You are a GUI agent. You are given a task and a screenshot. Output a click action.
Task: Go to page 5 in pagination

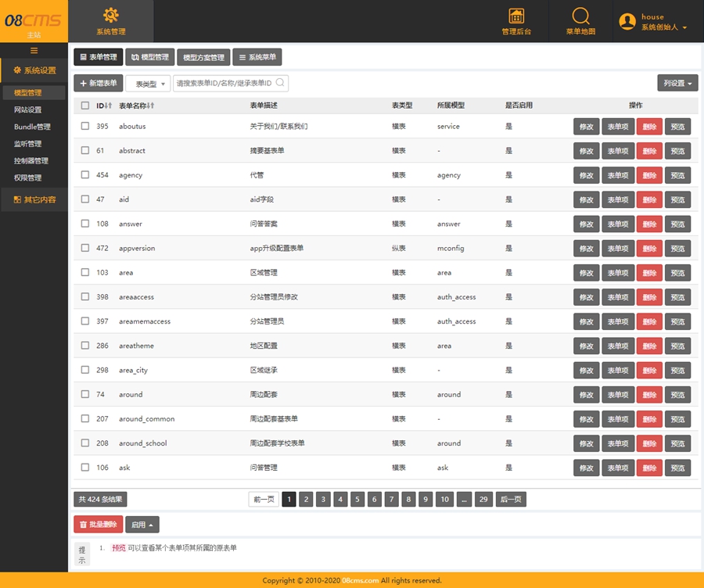point(357,499)
